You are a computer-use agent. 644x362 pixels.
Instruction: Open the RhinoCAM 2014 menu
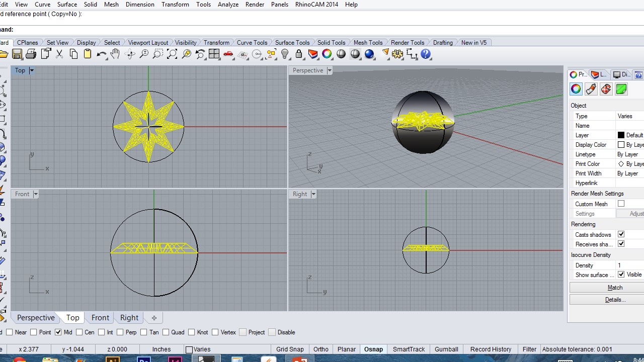(x=316, y=5)
